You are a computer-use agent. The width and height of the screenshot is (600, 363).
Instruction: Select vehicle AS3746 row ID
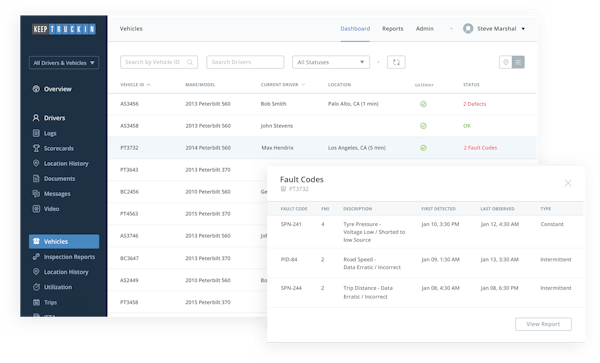pos(129,236)
